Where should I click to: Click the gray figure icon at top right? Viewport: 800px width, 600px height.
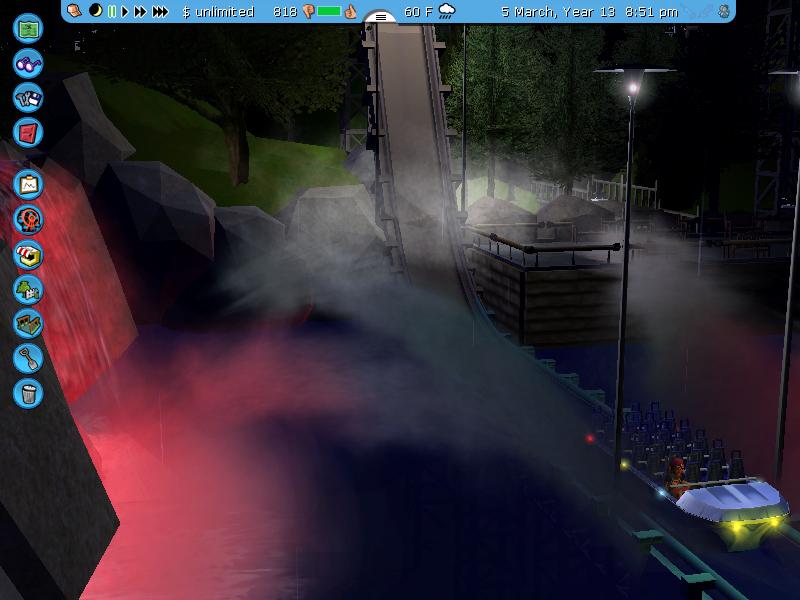click(x=724, y=11)
